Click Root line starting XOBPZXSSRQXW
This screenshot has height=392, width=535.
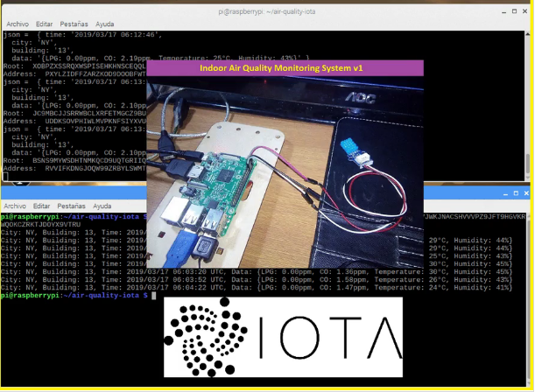pyautogui.click(x=74, y=66)
